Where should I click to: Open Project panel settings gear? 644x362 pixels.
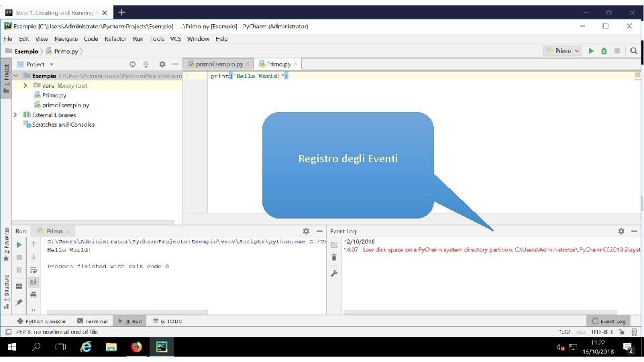pyautogui.click(x=162, y=64)
